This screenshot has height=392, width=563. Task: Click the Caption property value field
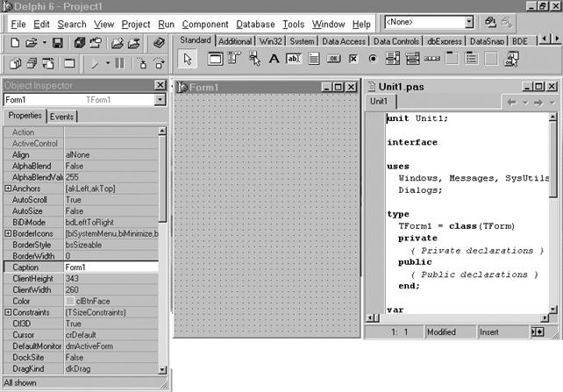(x=110, y=267)
